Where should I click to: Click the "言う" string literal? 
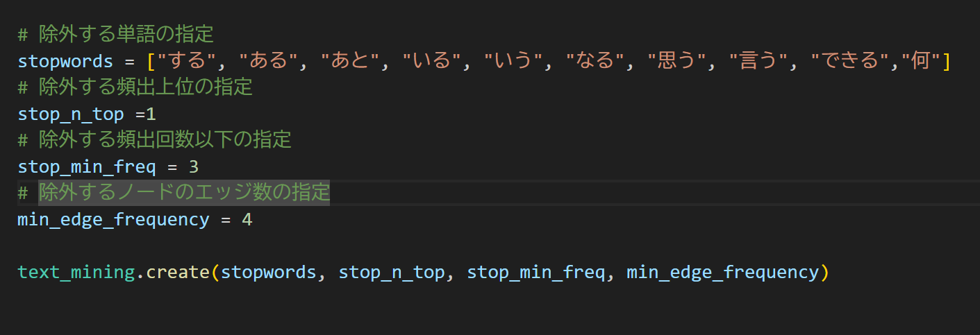click(x=758, y=61)
